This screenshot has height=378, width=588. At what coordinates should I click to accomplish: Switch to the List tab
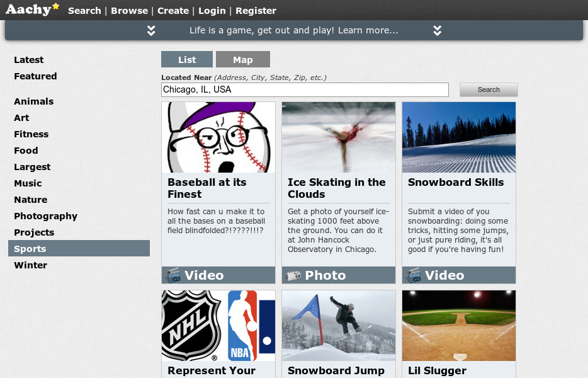point(187,59)
